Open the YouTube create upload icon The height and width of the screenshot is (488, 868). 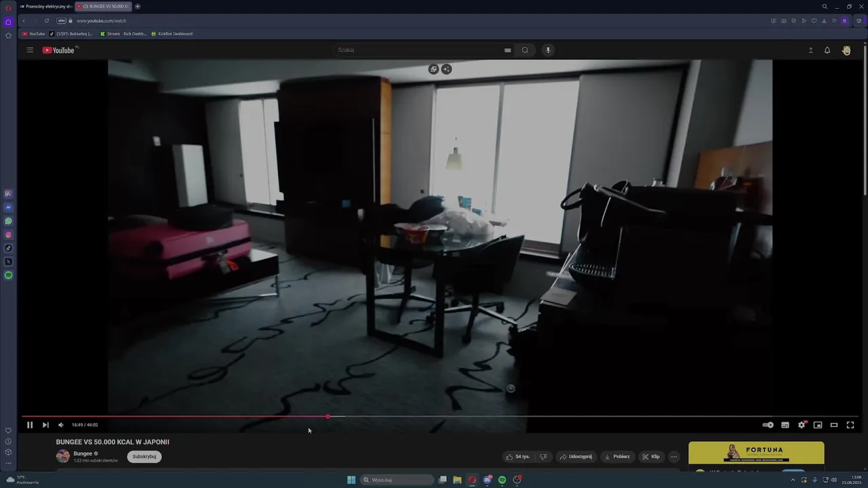(x=810, y=50)
